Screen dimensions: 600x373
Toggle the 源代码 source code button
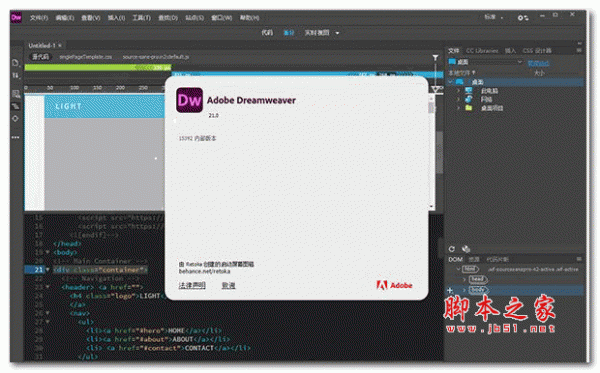(40, 57)
